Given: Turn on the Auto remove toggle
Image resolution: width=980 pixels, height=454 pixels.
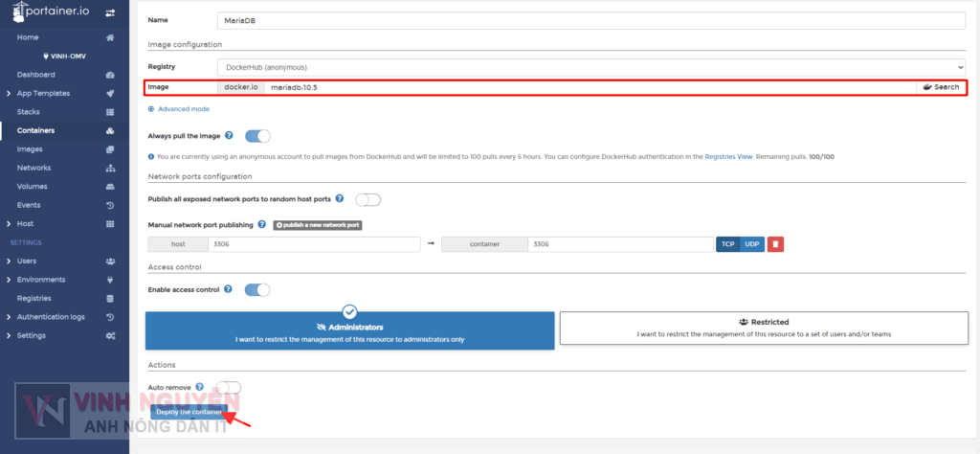Looking at the screenshot, I should click(228, 387).
